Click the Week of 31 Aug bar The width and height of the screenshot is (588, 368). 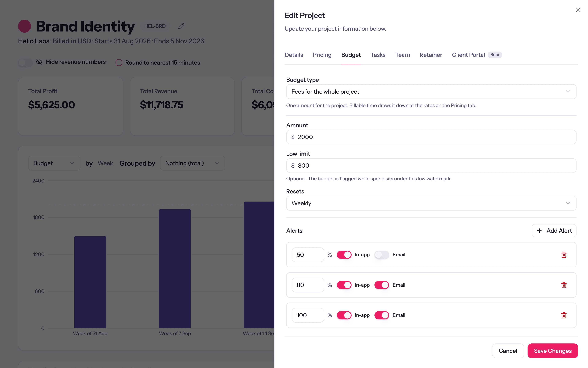click(90, 282)
